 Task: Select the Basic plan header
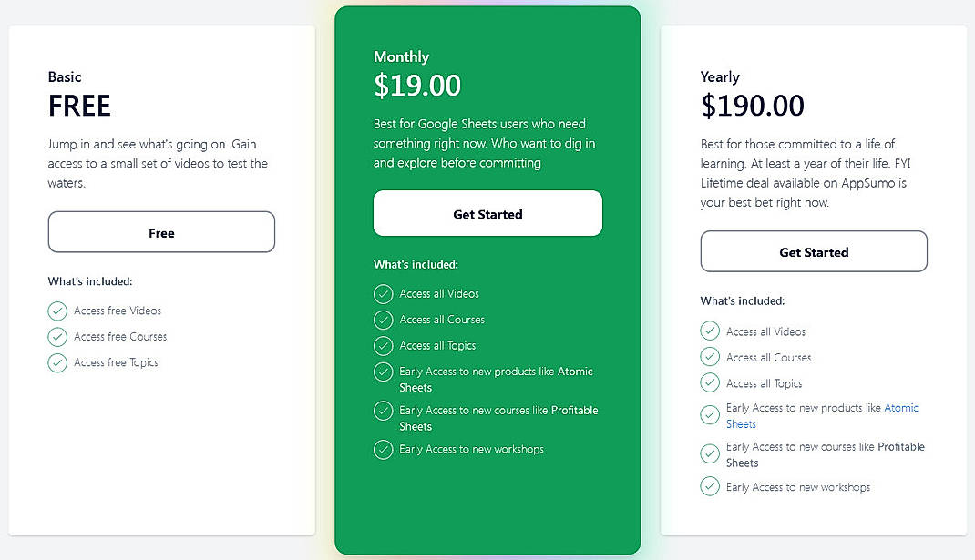pos(65,76)
